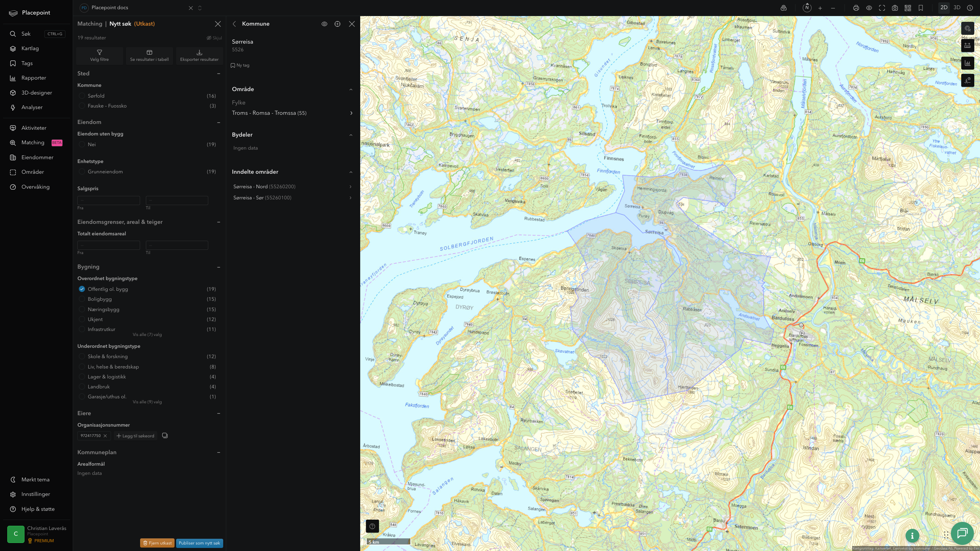The height and width of the screenshot is (551, 980).
Task: Check the Næringsbygg building type
Action: coord(82,309)
